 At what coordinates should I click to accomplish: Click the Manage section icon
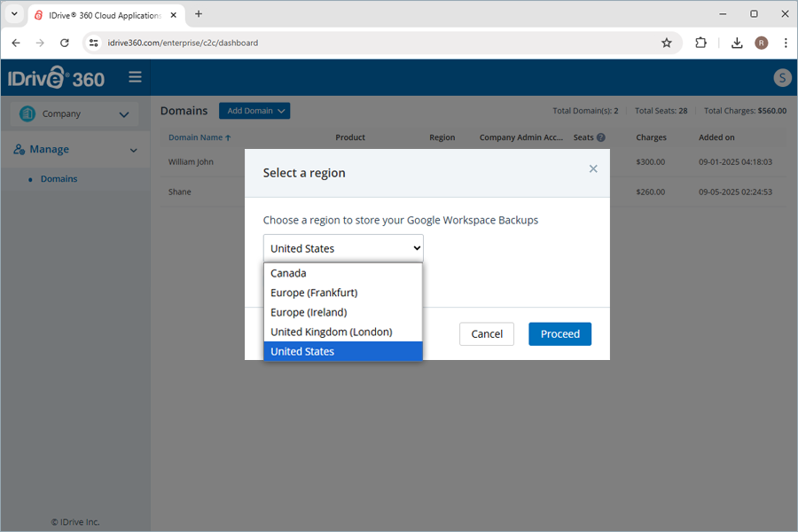(x=20, y=149)
